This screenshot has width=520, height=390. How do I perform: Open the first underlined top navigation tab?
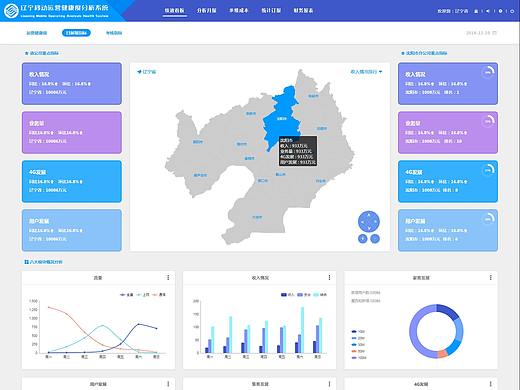(175, 11)
